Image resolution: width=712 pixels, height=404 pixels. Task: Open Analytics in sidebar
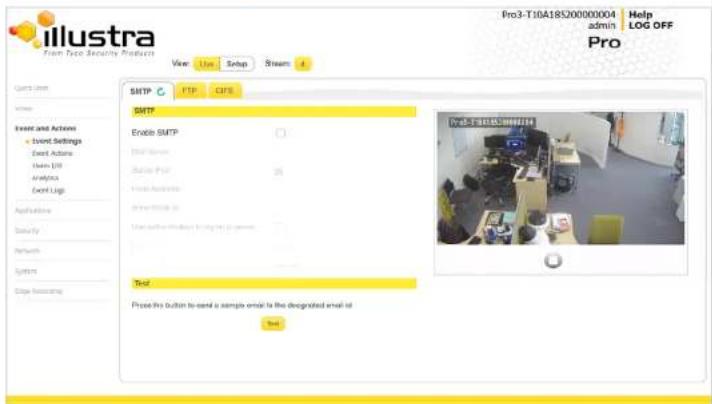click(45, 178)
